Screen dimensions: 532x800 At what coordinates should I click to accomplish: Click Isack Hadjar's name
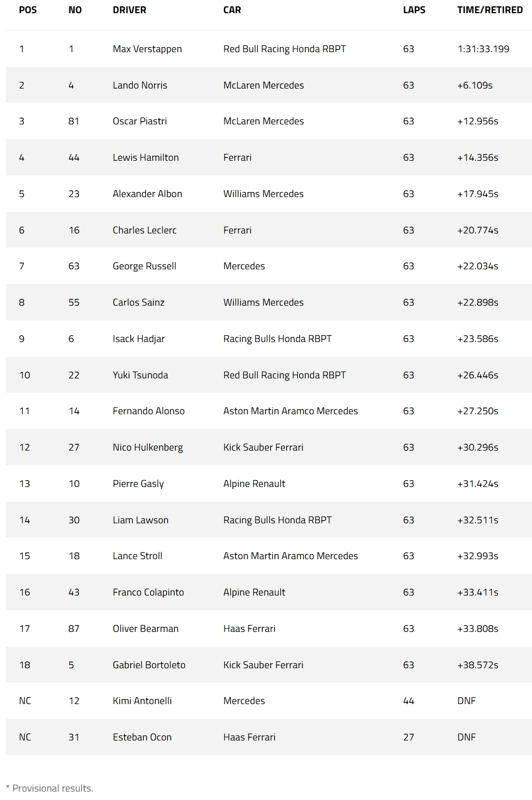139,339
